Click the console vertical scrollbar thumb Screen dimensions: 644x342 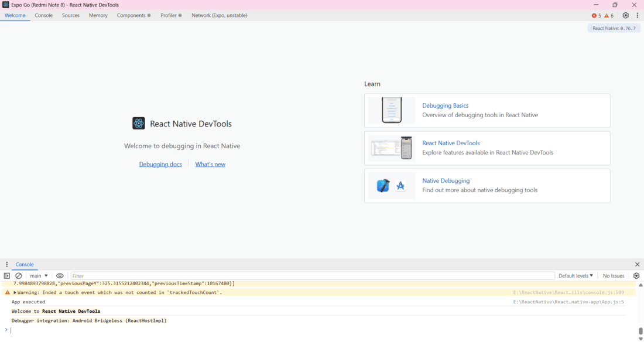point(640,331)
